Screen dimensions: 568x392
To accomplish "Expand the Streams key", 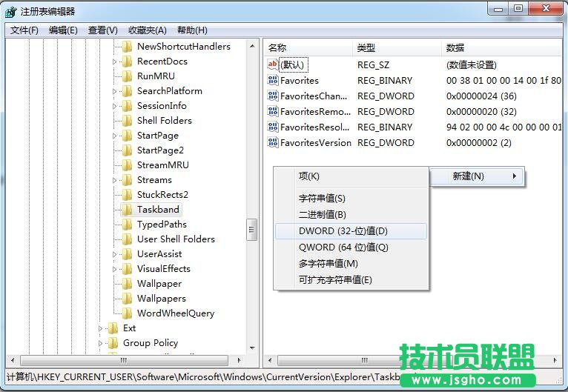I will pyautogui.click(x=114, y=181).
